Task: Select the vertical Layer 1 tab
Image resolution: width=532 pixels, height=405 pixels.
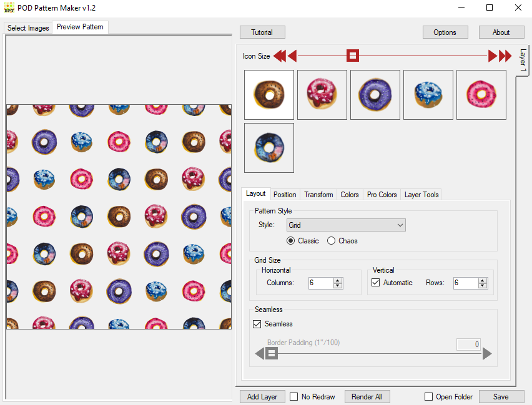Action: (x=523, y=60)
